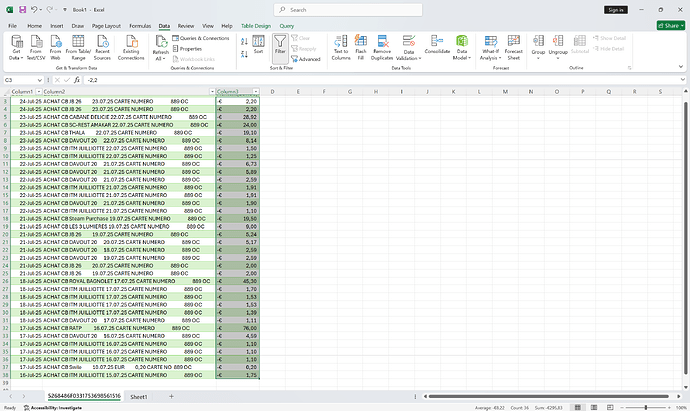Select the Sheet1 tab
This screenshot has width=690, height=411.
tap(139, 396)
